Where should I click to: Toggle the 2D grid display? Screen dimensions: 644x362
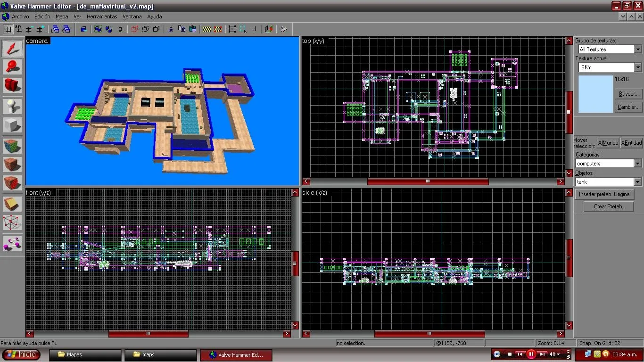tap(8, 29)
